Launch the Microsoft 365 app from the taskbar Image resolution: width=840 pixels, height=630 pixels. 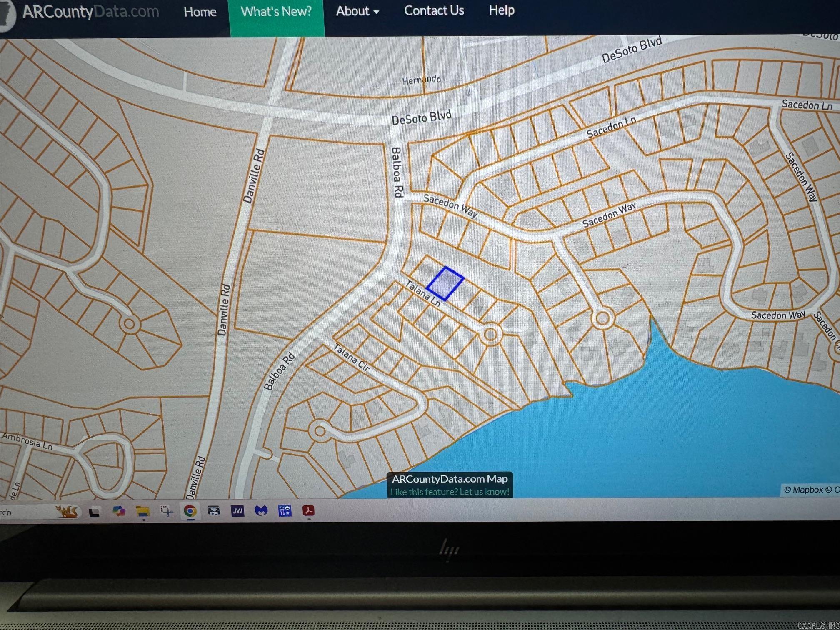tap(120, 512)
